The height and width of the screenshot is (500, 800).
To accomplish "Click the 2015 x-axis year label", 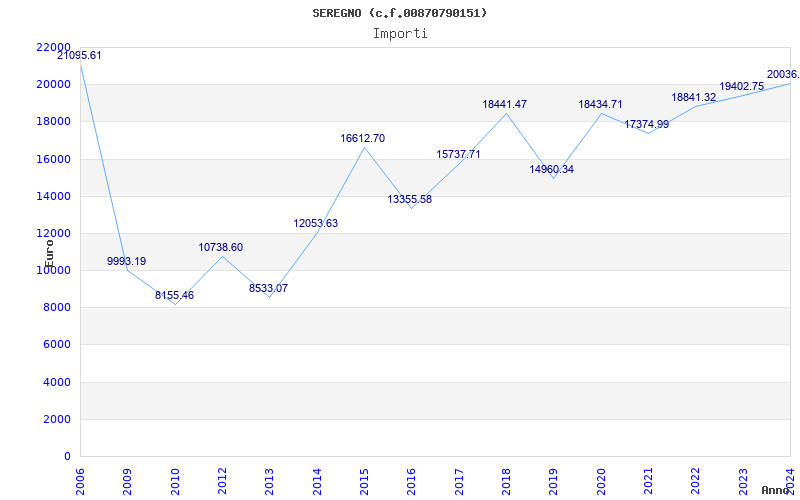I will coord(364,481).
